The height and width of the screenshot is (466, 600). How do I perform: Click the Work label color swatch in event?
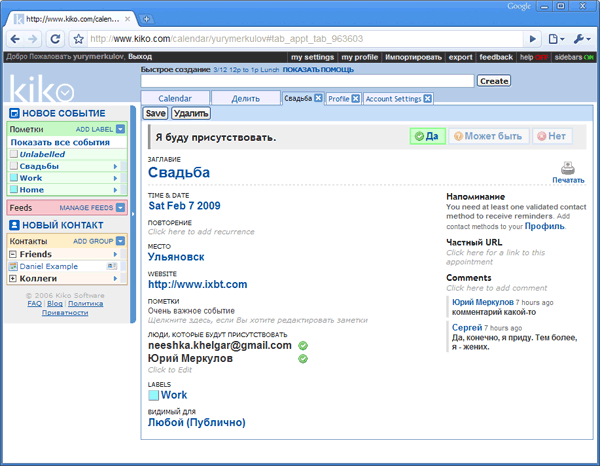coord(153,395)
